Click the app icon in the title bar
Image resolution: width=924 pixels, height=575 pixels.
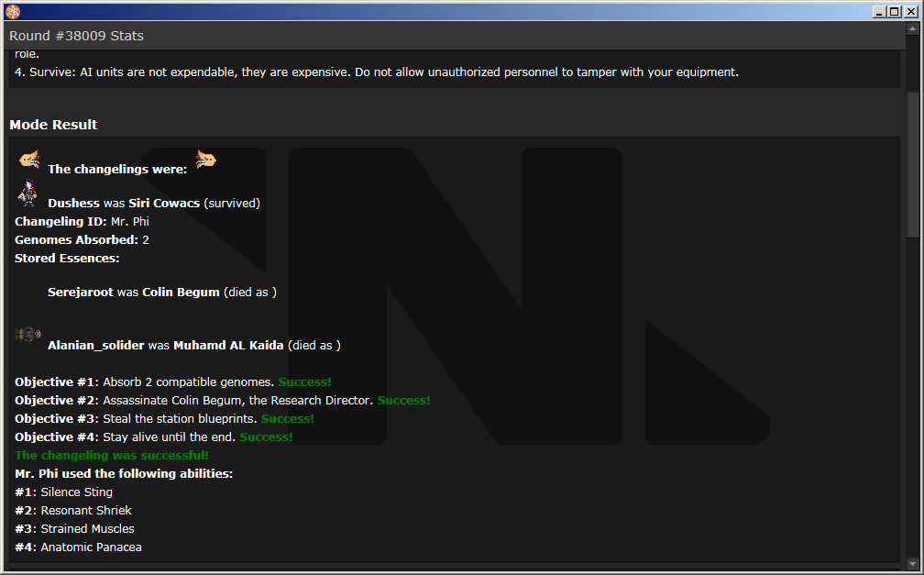pyautogui.click(x=13, y=12)
